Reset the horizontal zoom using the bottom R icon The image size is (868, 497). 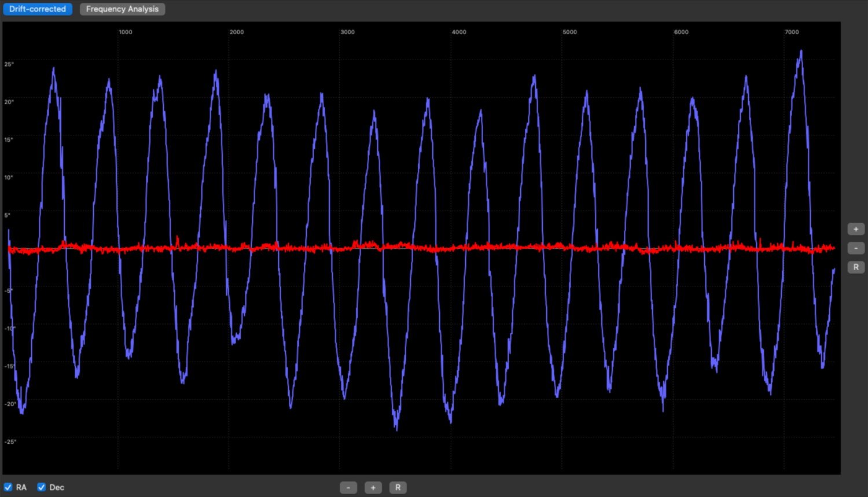[398, 487]
